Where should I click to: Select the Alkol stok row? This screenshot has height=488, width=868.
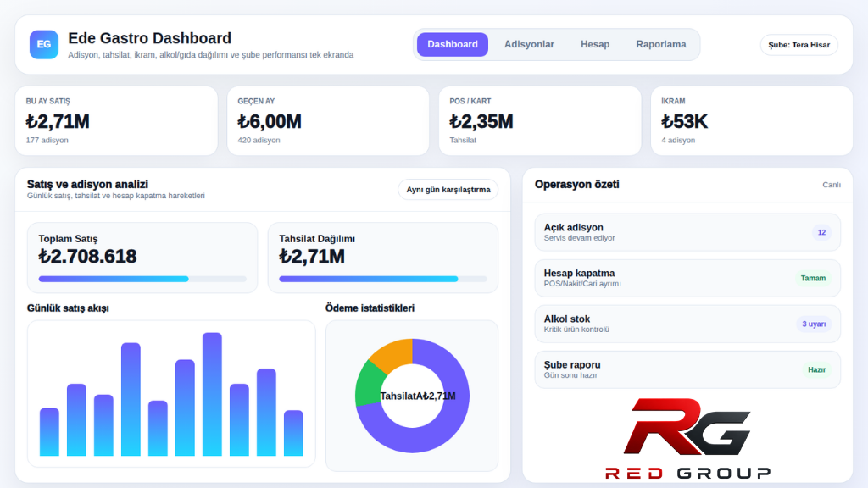[687, 324]
